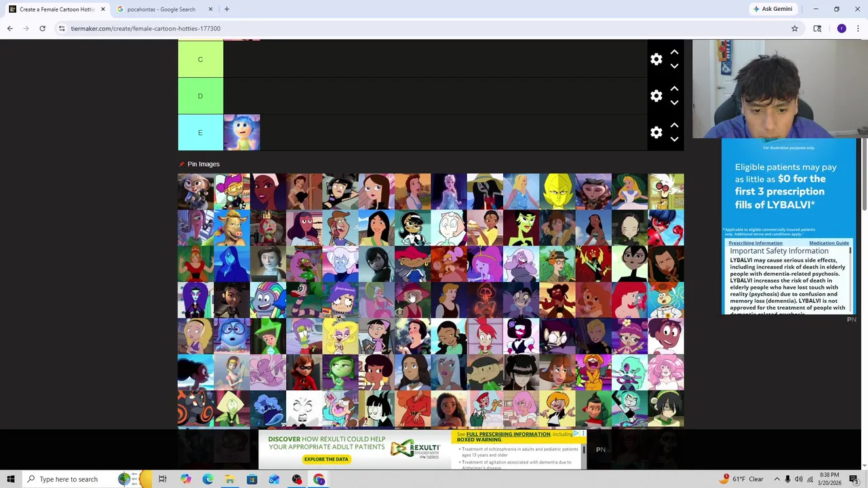Go back to previous page
Image resolution: width=868 pixels, height=488 pixels.
pyautogui.click(x=9, y=28)
